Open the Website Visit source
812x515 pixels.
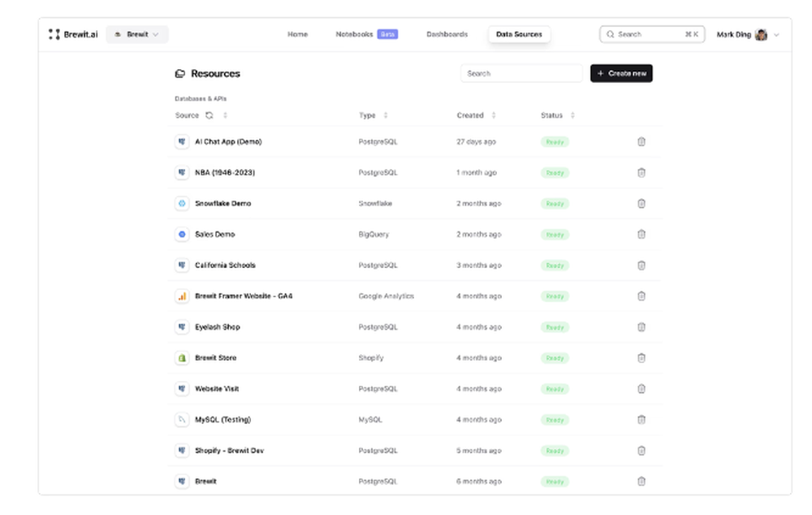pyautogui.click(x=217, y=388)
